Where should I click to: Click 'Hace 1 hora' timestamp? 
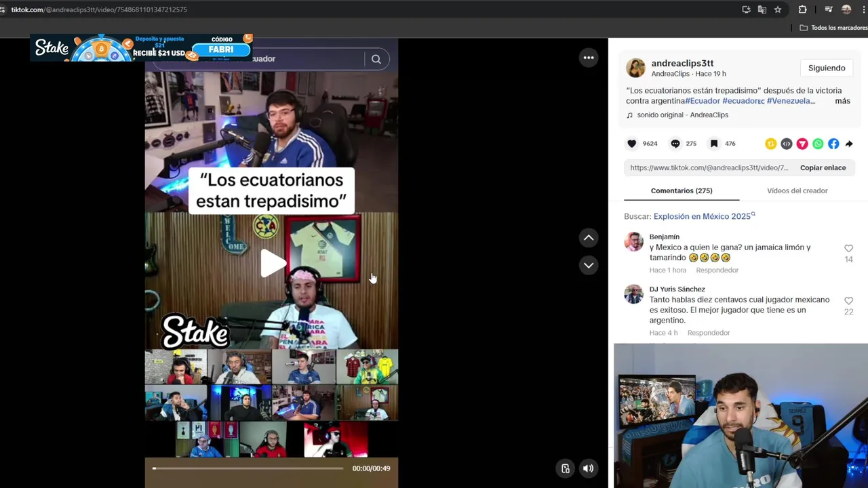point(668,270)
